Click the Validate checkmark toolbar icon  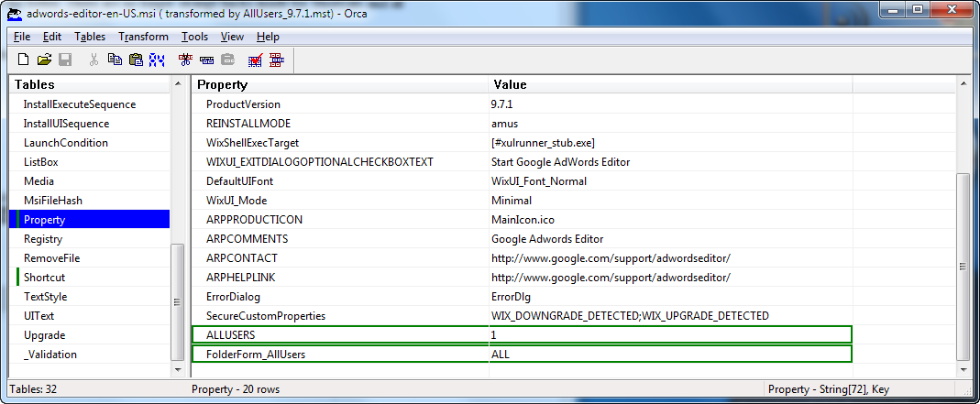255,60
